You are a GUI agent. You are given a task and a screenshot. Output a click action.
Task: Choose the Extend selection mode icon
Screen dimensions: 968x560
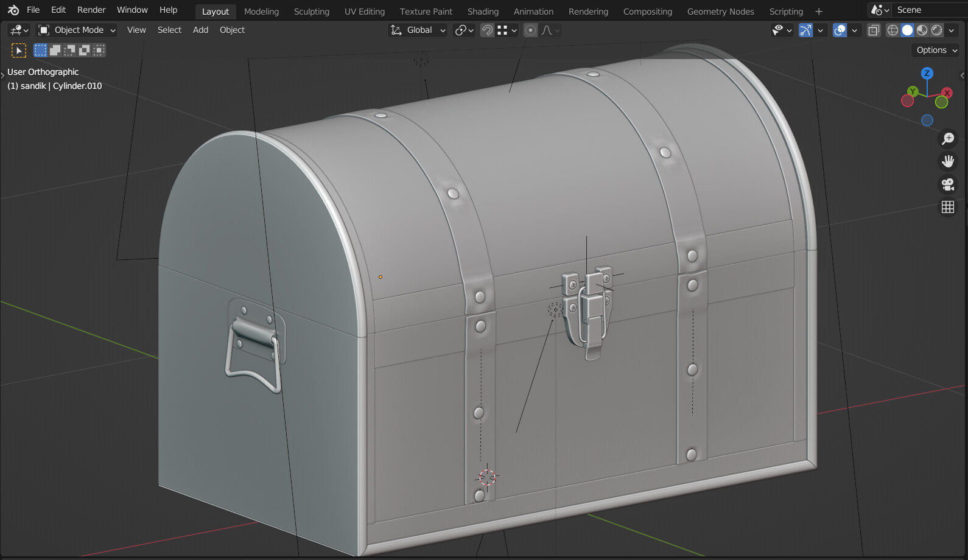pos(55,51)
